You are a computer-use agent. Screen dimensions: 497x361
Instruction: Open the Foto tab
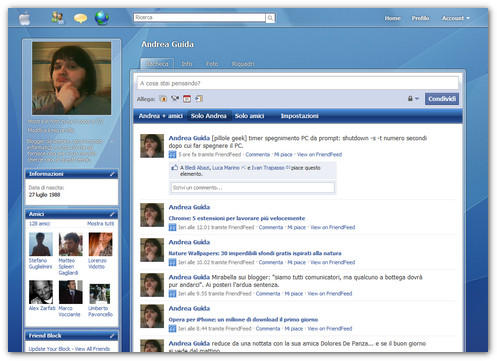[212, 64]
